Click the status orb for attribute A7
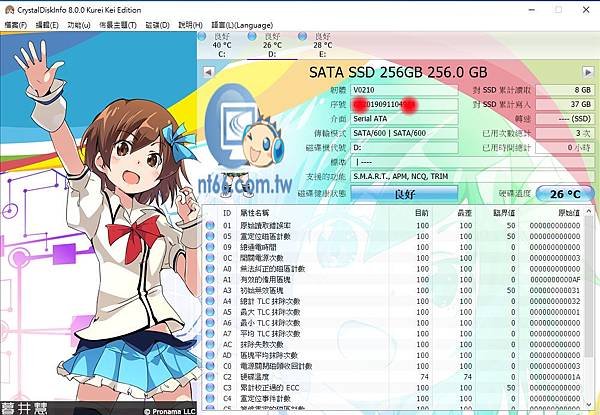Viewport: 600px width, 415px height. pos(210,334)
